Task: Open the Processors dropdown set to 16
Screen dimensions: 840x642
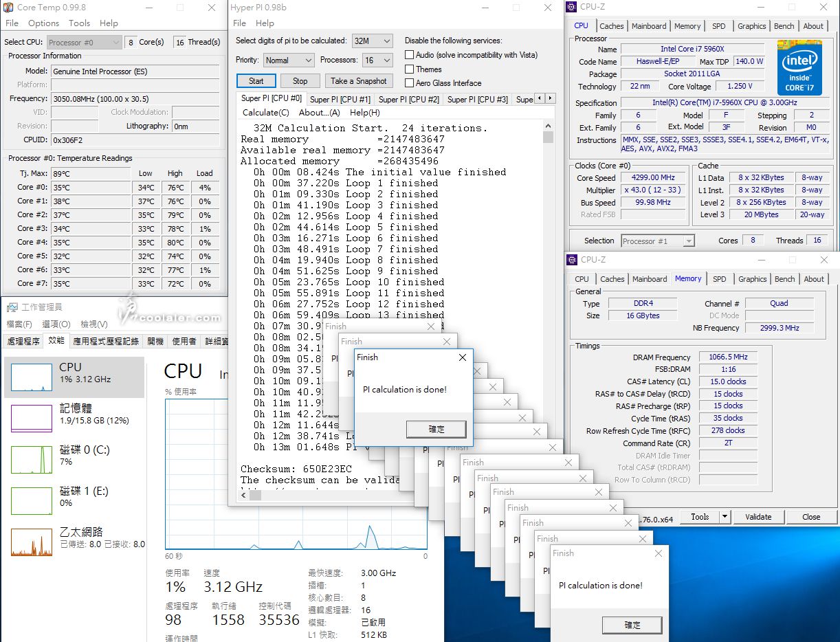Action: tap(377, 60)
